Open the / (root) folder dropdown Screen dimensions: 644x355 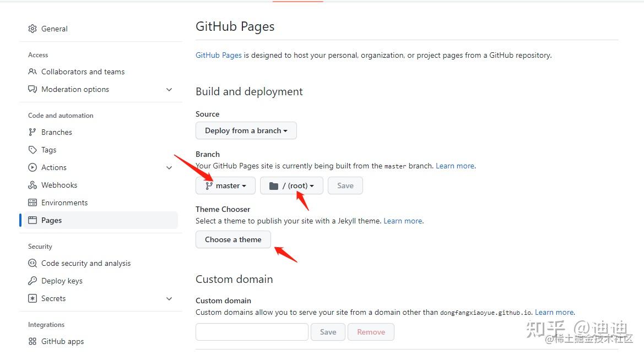coord(291,185)
